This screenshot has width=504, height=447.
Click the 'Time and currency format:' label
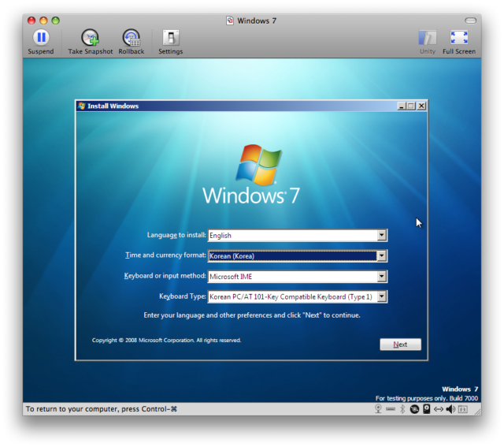tap(165, 255)
